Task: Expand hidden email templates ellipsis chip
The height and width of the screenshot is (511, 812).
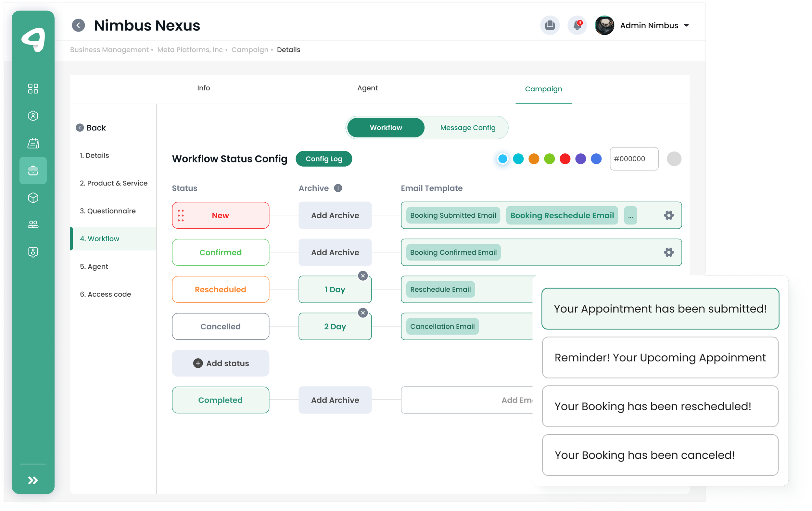Action: (630, 215)
